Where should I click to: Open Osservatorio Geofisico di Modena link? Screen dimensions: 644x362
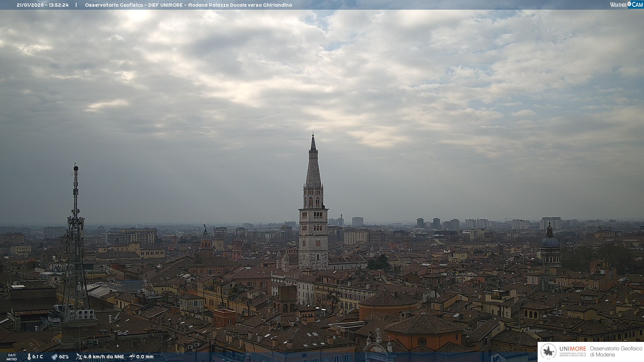(x=616, y=352)
